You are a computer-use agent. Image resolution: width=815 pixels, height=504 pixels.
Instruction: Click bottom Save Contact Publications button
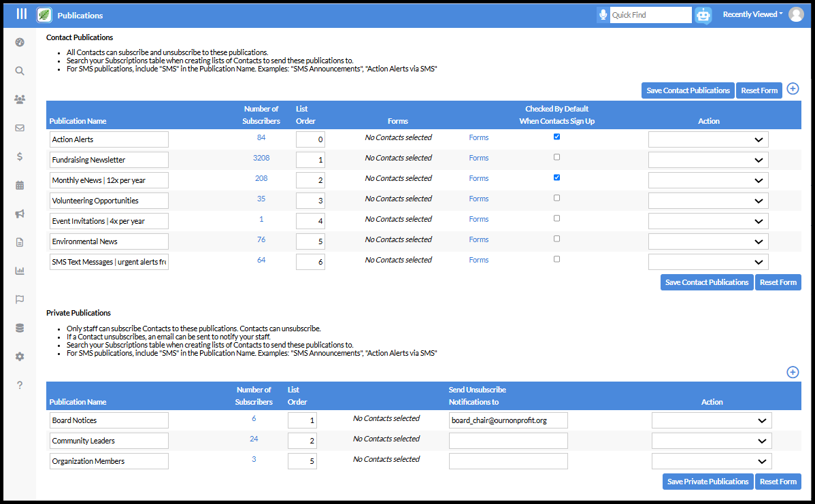point(706,283)
